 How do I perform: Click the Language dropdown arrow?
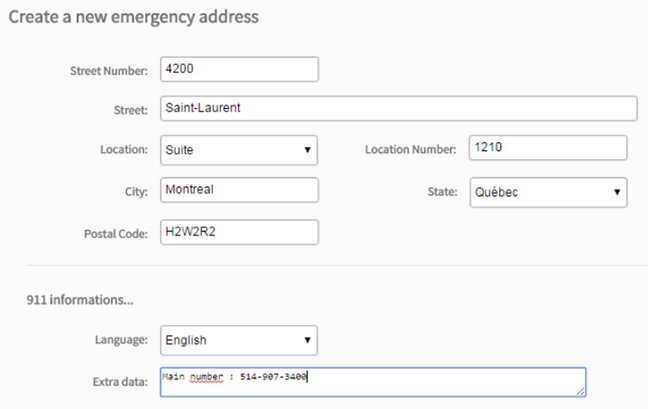coord(307,340)
